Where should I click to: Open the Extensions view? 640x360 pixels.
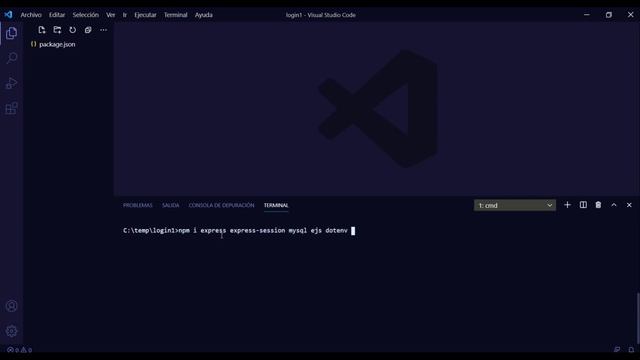click(11, 109)
